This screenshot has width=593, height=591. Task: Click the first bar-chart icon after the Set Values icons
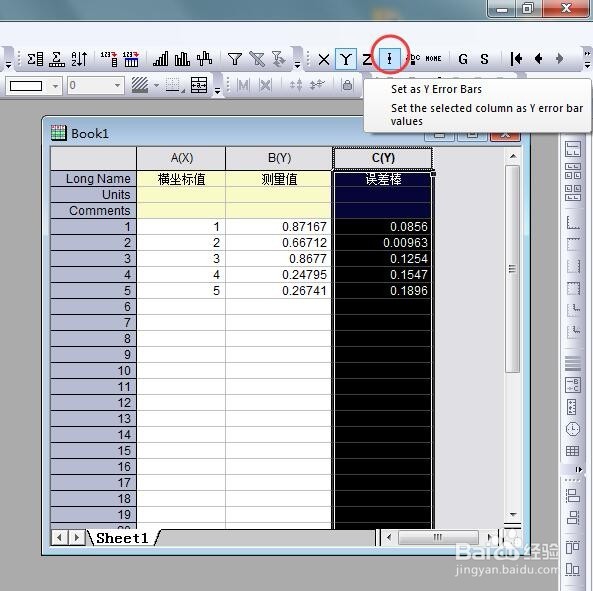(161, 59)
